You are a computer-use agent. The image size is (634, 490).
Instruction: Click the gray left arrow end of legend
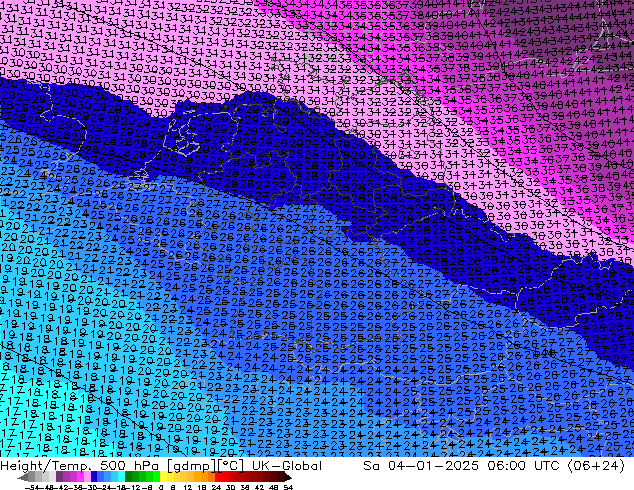point(23,477)
